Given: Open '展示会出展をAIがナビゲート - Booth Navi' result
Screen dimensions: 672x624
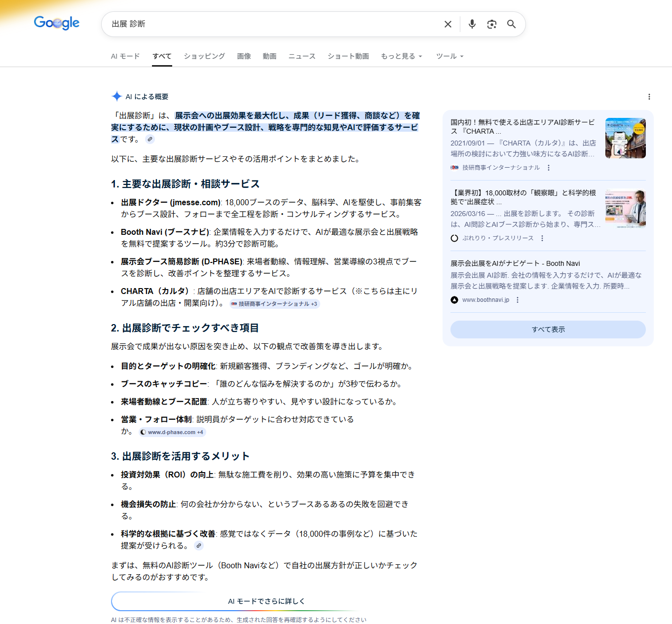Looking at the screenshot, I should click(515, 263).
